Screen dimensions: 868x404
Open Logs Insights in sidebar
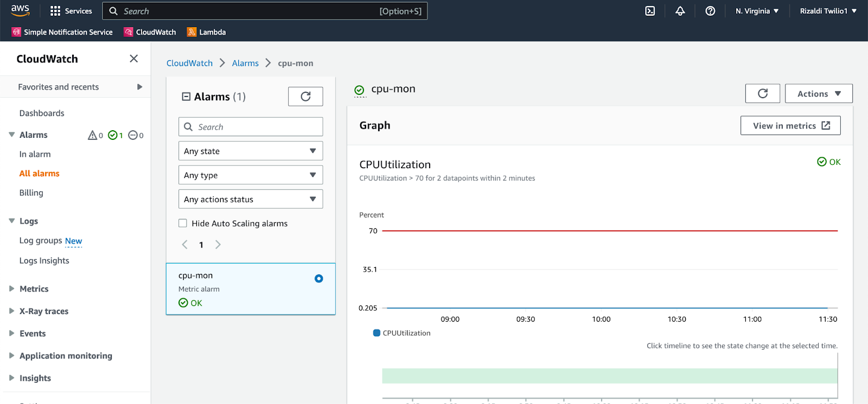(44, 260)
